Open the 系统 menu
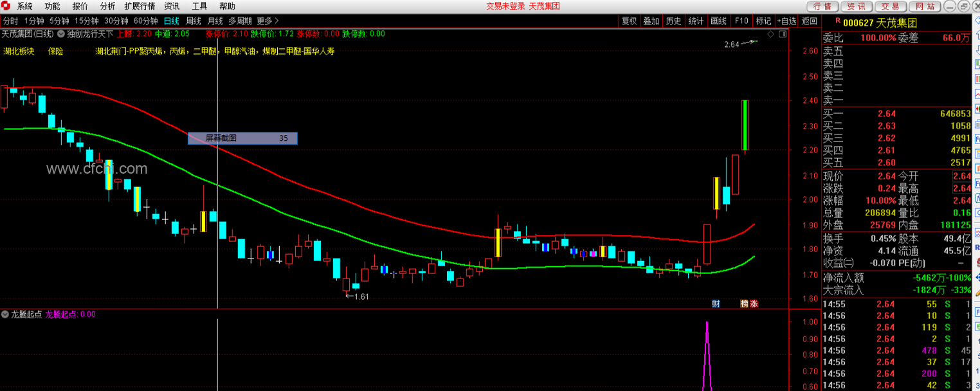This screenshot has width=980, height=391. pyautogui.click(x=25, y=6)
